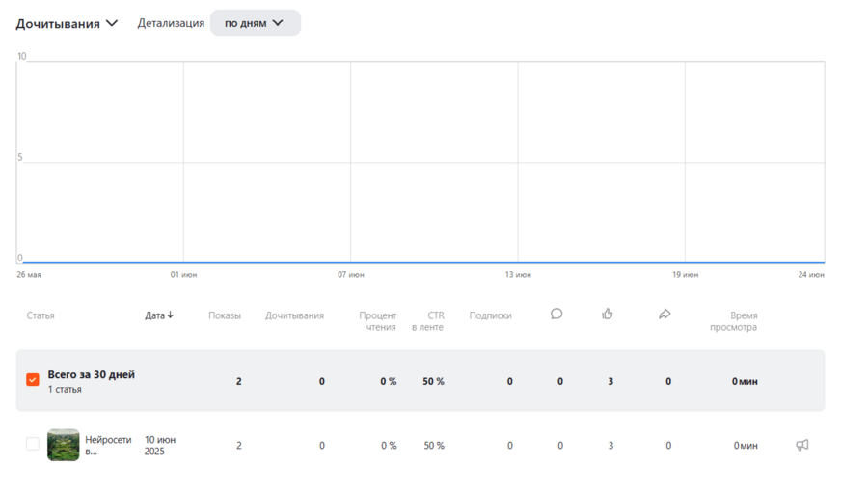This screenshot has height=493, width=868.
Task: Click the 'Время просмотра' column header
Action: click(x=734, y=321)
